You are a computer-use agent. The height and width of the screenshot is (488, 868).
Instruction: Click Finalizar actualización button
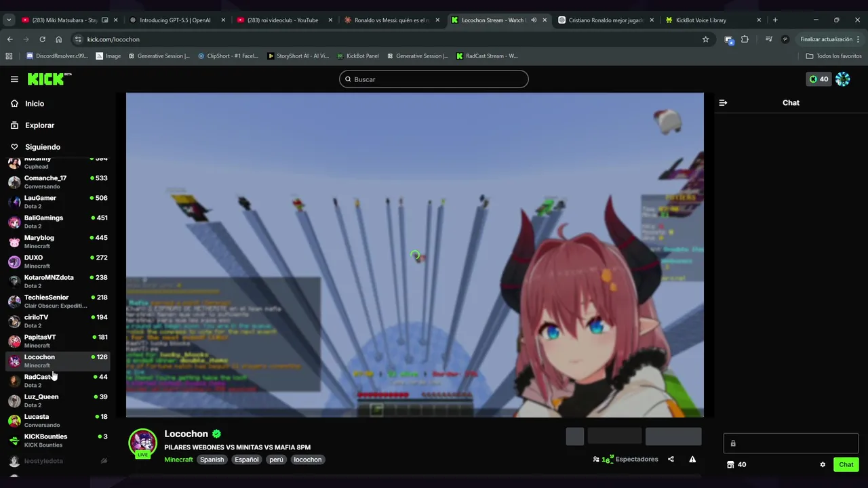point(830,39)
